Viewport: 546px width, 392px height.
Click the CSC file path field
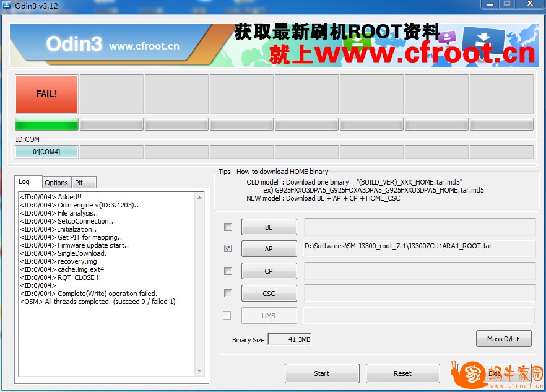(419, 293)
